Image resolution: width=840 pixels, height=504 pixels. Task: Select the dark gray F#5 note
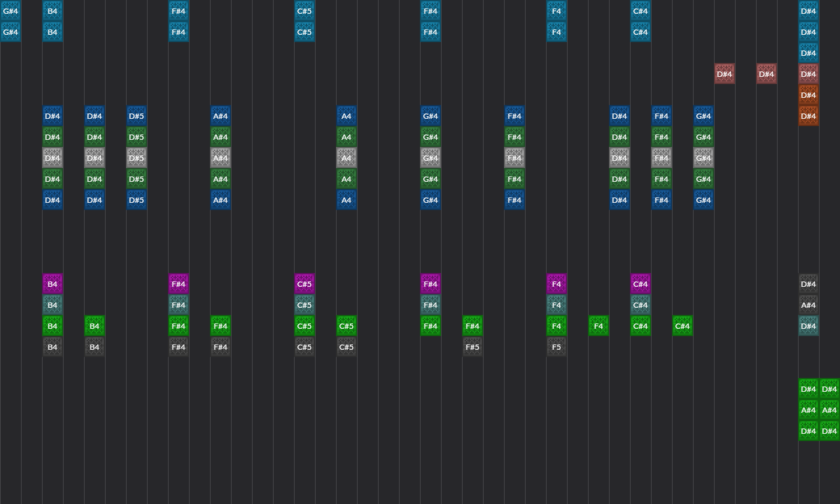tap(472, 347)
